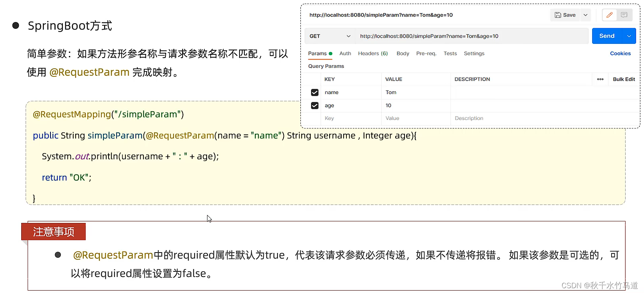644x293 pixels.
Task: Click the SpringBoot方式 heading
Action: pyautogui.click(x=70, y=26)
